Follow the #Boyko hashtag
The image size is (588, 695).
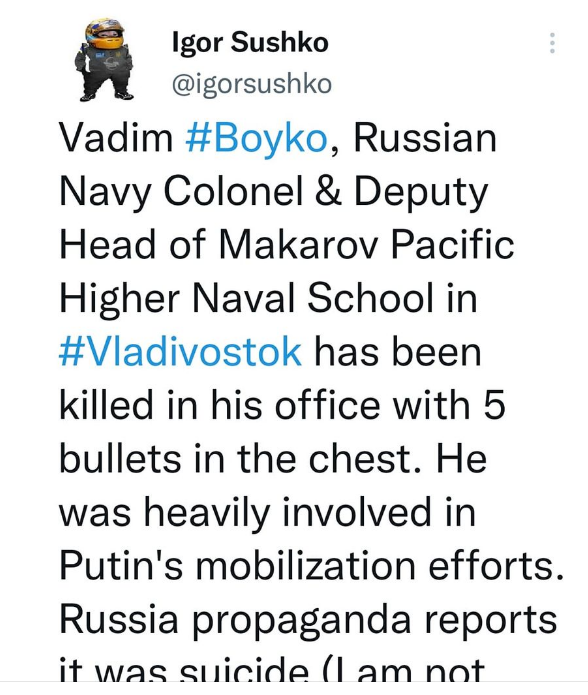[x=257, y=139]
